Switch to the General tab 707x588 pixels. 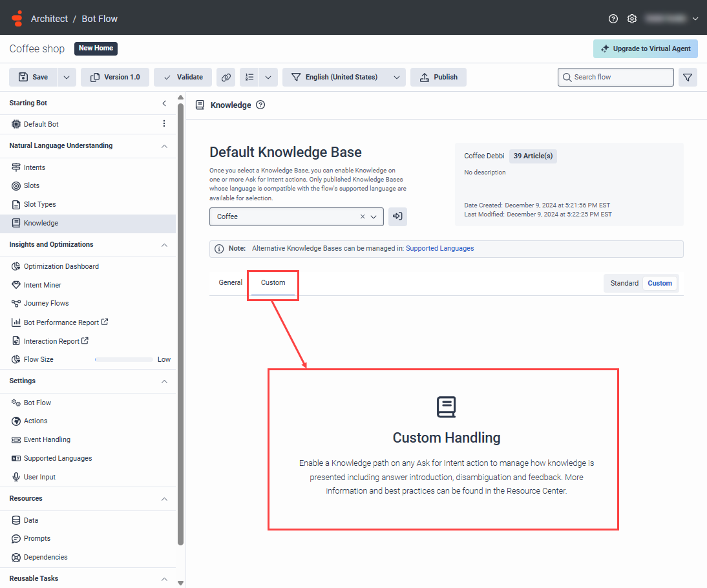click(x=231, y=283)
